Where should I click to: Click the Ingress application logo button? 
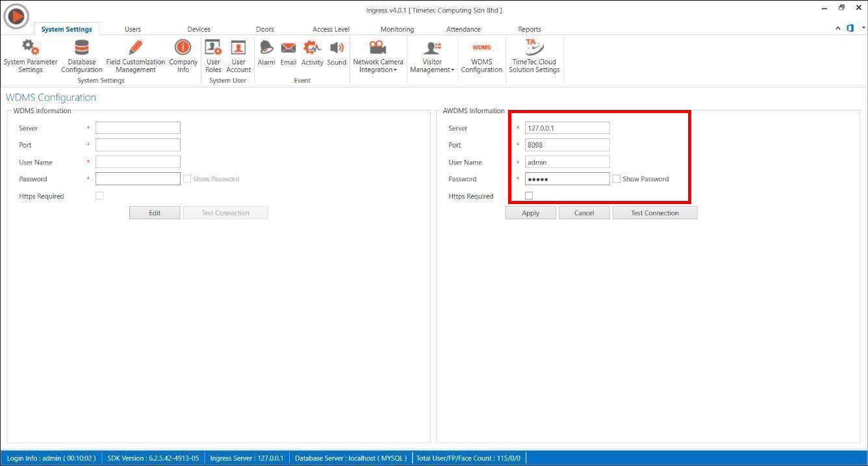coord(16,16)
